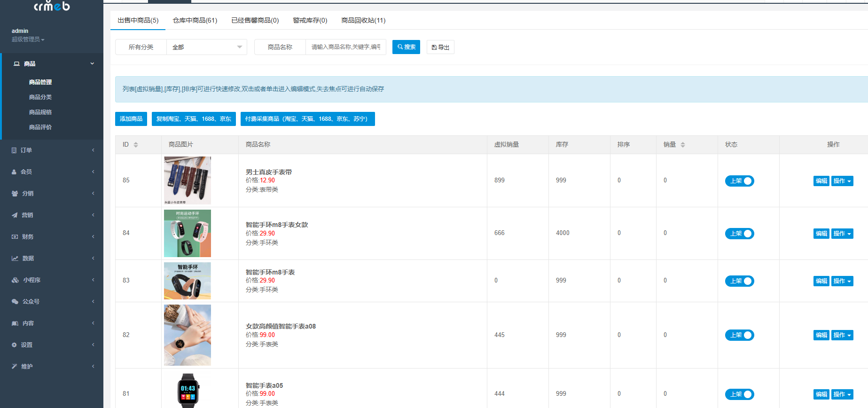Image resolution: width=868 pixels, height=408 pixels.
Task: Click the 小程序 icon in sidebar
Action: (15, 280)
